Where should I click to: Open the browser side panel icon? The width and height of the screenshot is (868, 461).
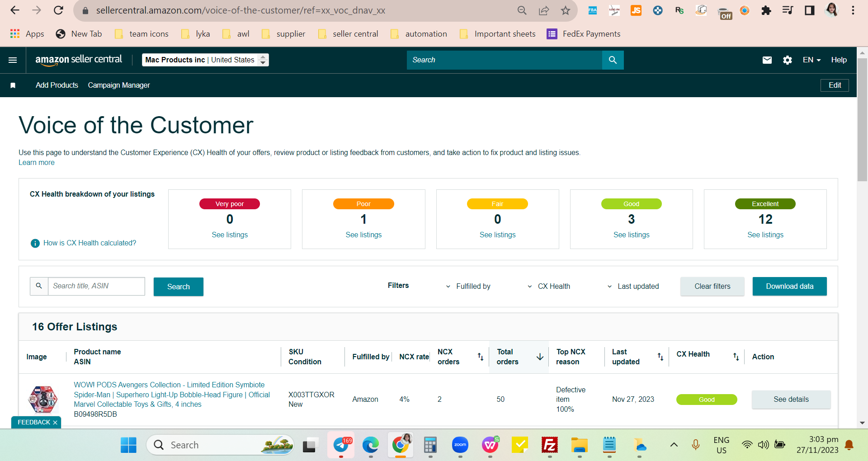(x=810, y=10)
